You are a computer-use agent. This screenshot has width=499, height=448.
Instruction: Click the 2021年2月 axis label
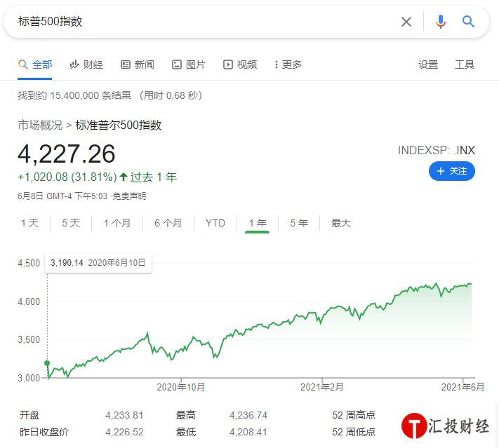click(x=322, y=387)
